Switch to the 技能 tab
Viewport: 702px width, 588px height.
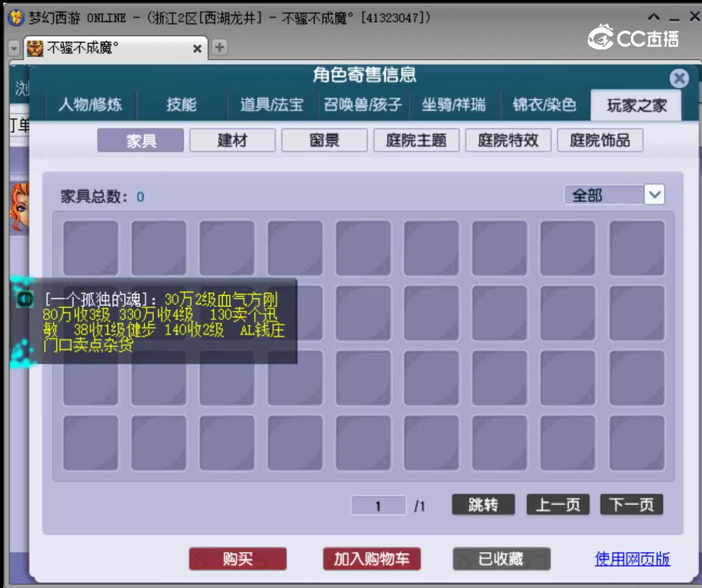coord(182,104)
